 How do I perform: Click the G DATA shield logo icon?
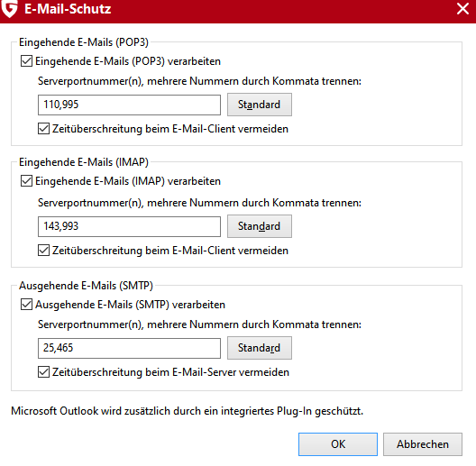(x=9, y=8)
